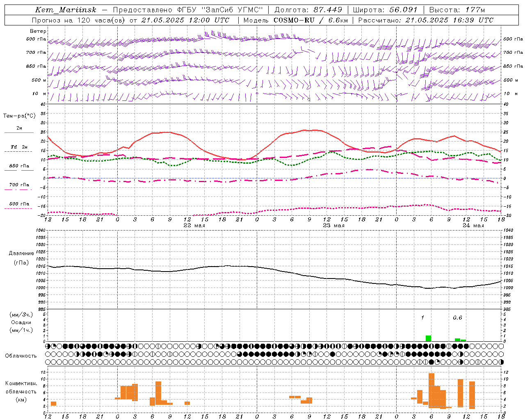Click the '22 мая' date label
This screenshot has width=525, height=420.
coord(194,226)
